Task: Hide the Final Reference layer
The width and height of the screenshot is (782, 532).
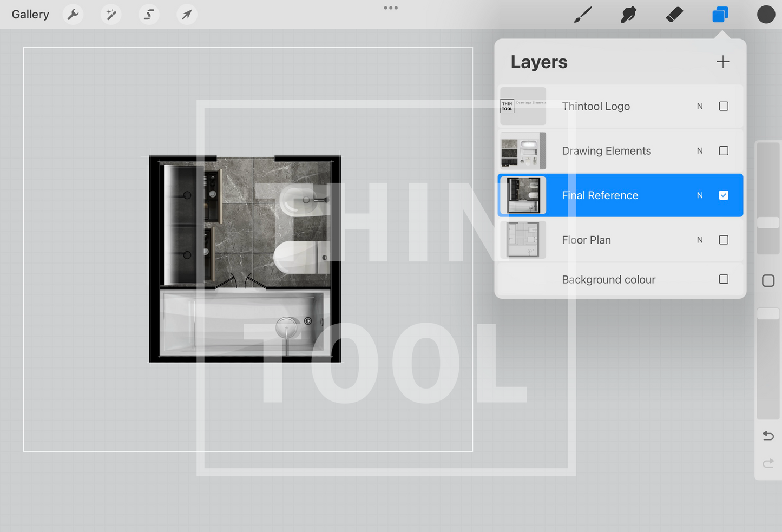Action: tap(724, 195)
